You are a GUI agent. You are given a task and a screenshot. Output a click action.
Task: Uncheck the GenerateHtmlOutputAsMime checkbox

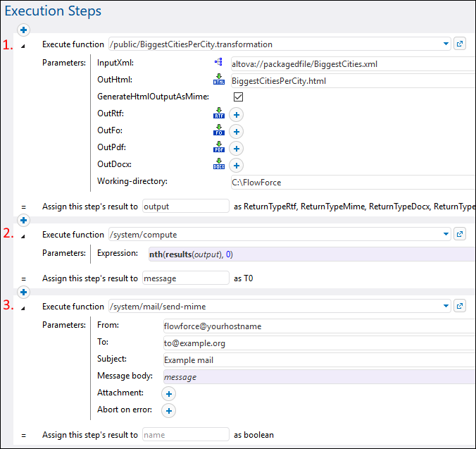click(x=238, y=97)
